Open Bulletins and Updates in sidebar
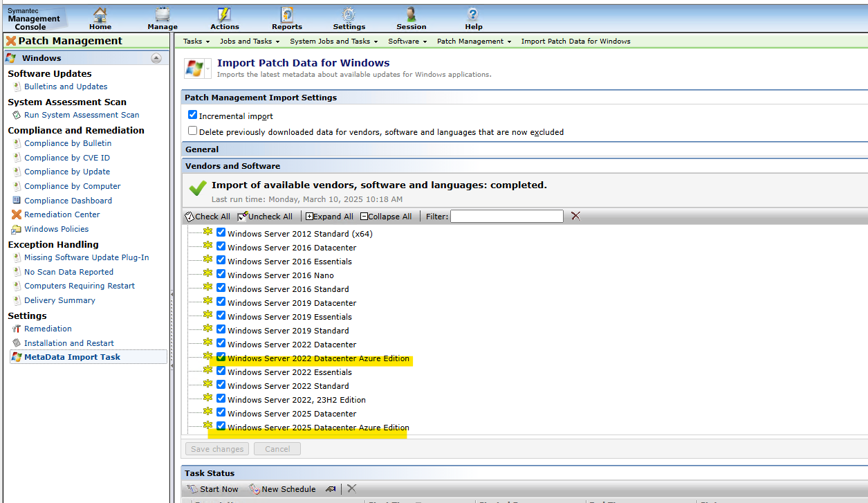868x503 pixels. pyautogui.click(x=66, y=86)
